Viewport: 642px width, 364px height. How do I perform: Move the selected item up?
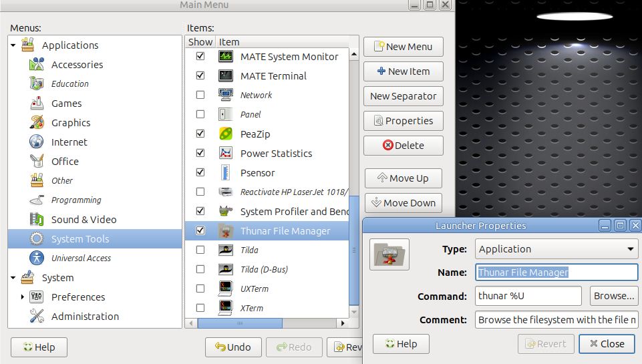(404, 178)
